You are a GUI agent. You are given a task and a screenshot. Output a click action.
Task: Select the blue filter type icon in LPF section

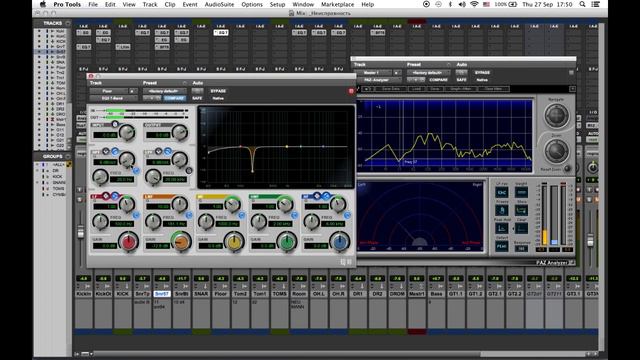click(167, 151)
